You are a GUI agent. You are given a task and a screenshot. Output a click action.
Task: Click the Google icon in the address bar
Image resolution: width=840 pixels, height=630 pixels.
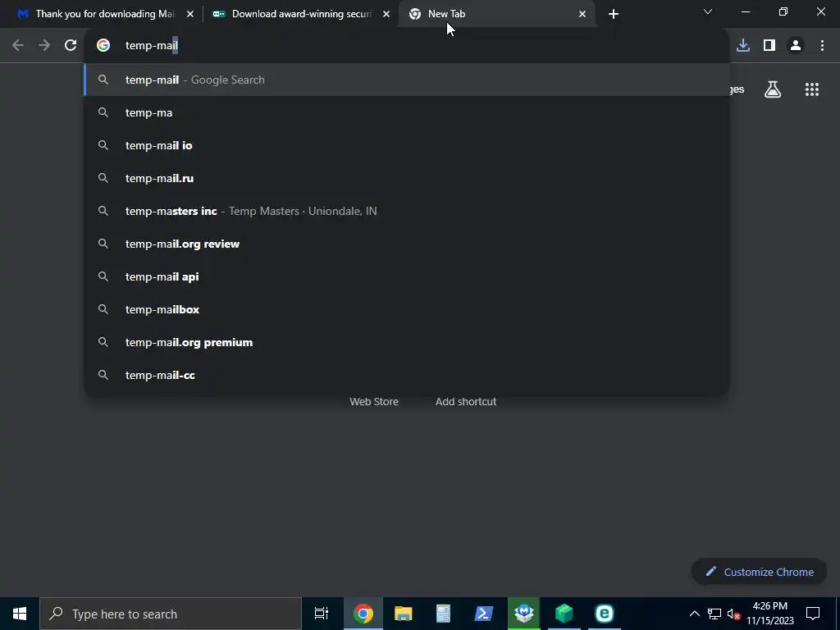[x=103, y=46]
